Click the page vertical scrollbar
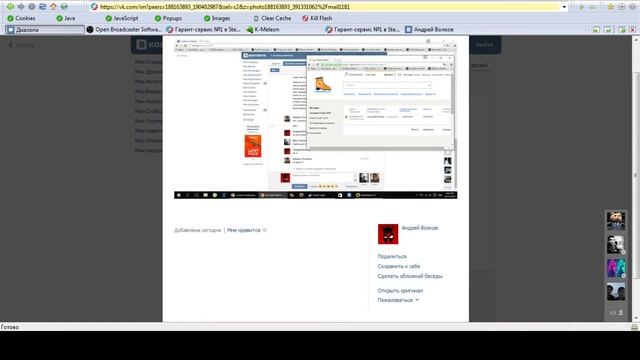 tap(636, 176)
